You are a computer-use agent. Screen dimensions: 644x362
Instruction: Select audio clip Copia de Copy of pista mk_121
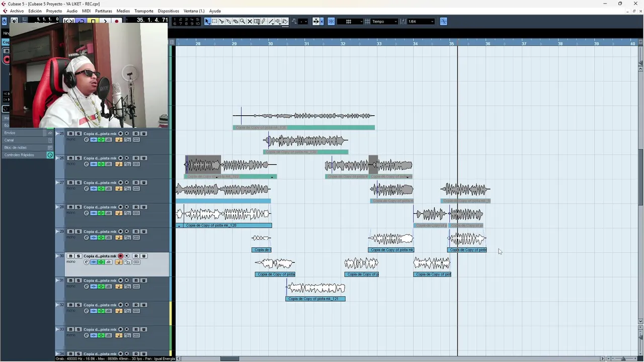click(315, 291)
